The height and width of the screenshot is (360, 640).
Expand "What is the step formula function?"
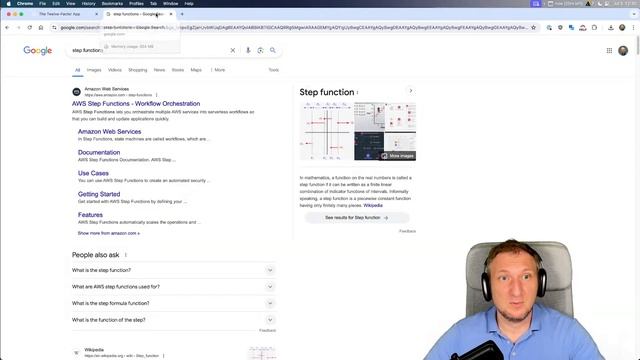coord(174,303)
